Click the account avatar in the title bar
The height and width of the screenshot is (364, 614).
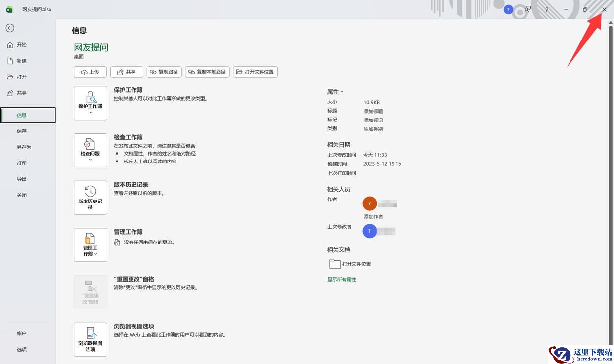(x=508, y=9)
